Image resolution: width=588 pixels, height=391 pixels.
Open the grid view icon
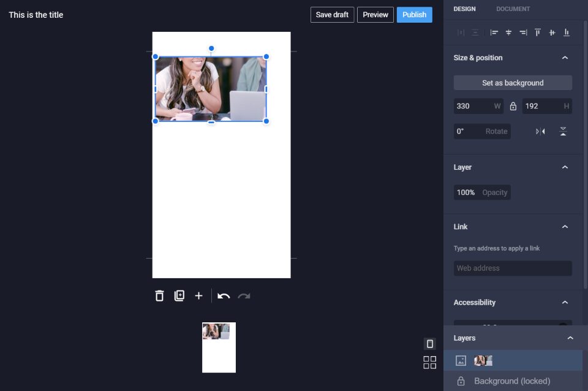430,362
